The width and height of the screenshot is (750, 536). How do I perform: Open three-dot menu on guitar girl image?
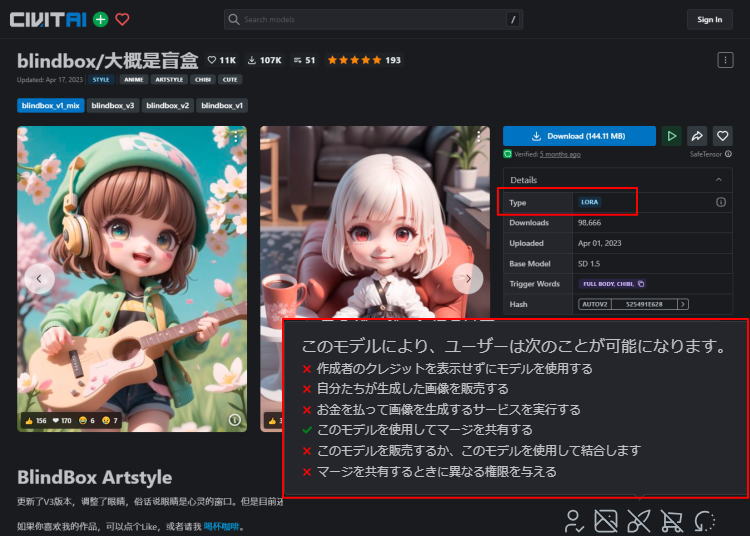point(235,138)
